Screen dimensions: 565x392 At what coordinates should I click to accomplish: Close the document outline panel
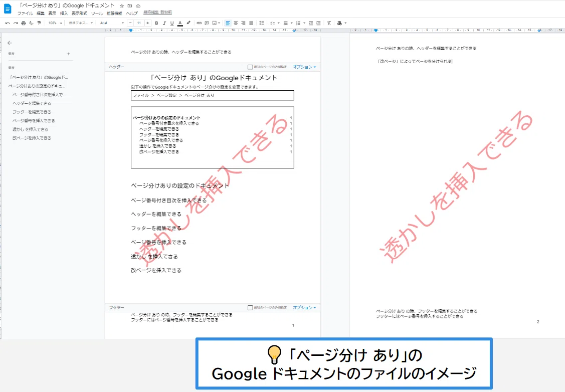[10, 43]
